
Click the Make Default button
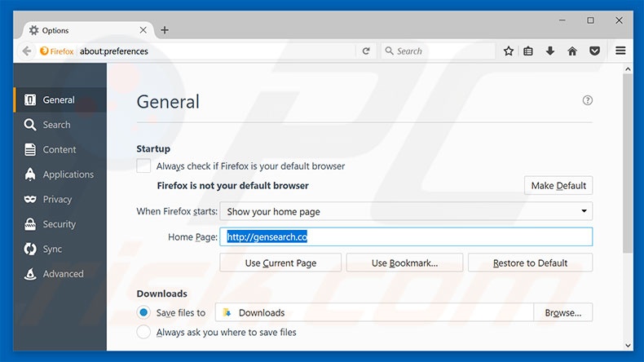click(x=558, y=186)
